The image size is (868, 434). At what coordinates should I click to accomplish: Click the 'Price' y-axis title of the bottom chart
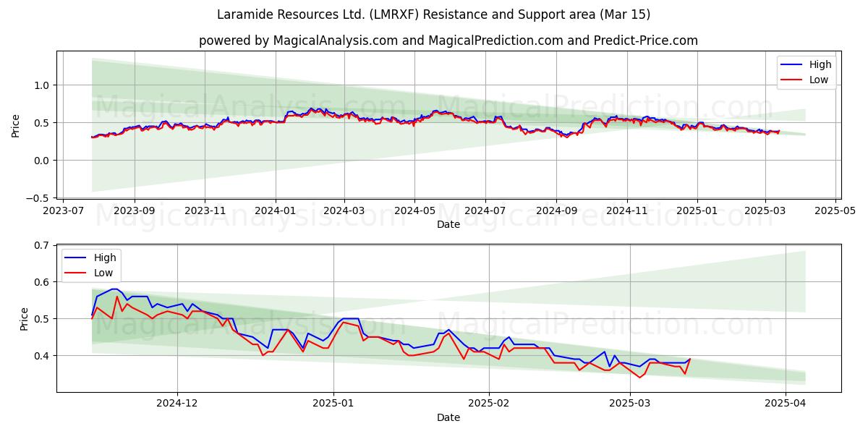coord(25,319)
